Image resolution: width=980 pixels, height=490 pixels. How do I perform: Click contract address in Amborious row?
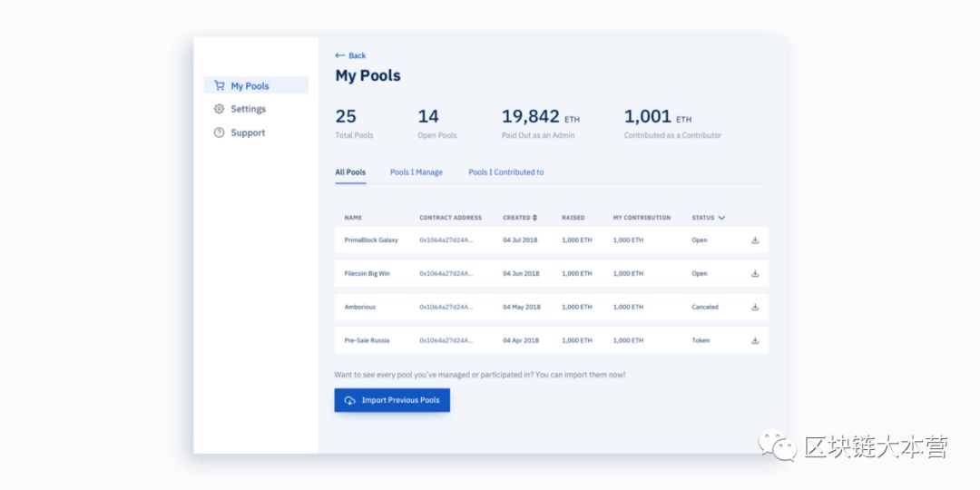tap(446, 307)
